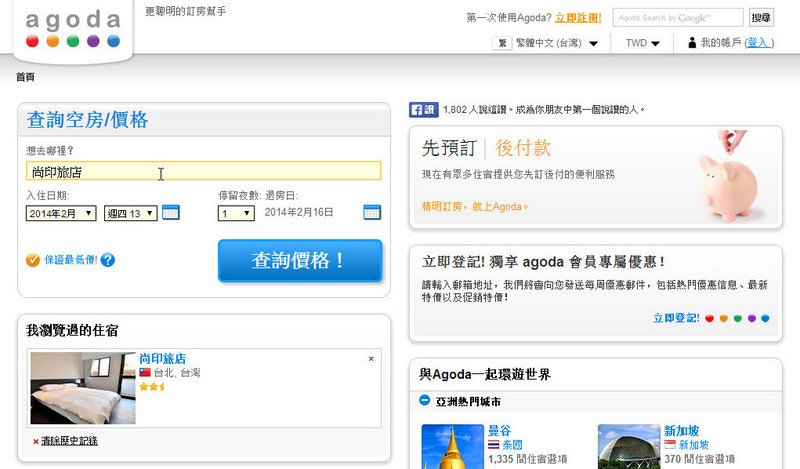
Task: Click the Singapore Esplanade thumbnail
Action: coord(629,447)
